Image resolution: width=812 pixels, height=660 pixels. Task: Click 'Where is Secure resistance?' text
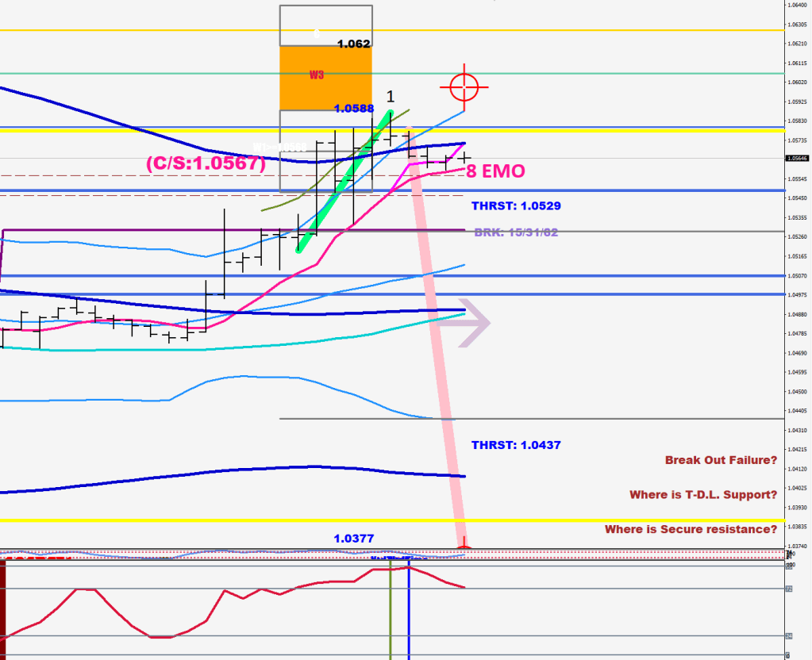(x=691, y=529)
